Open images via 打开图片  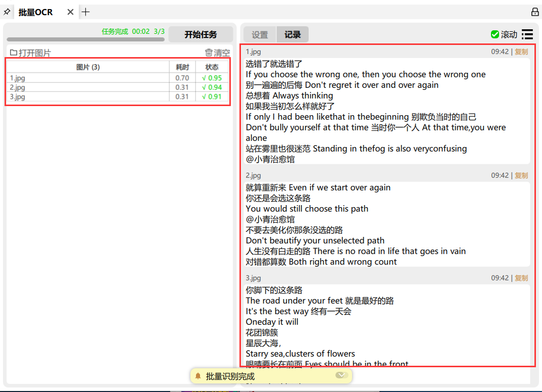coord(30,53)
